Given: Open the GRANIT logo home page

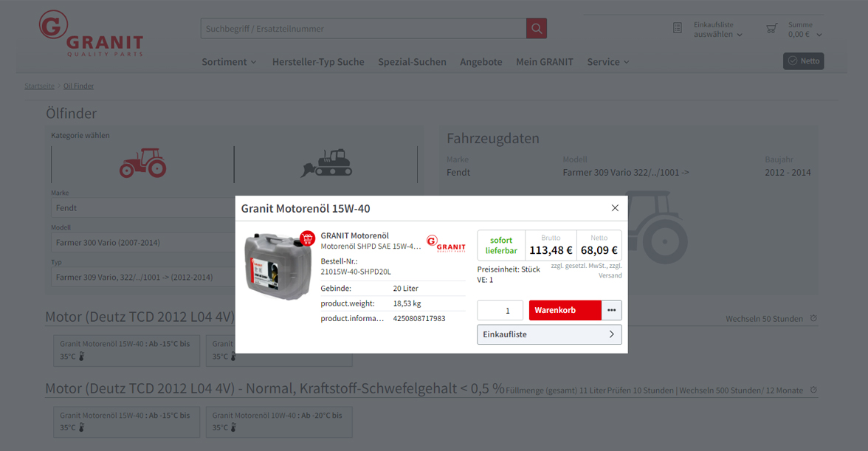Looking at the screenshot, I should point(91,35).
